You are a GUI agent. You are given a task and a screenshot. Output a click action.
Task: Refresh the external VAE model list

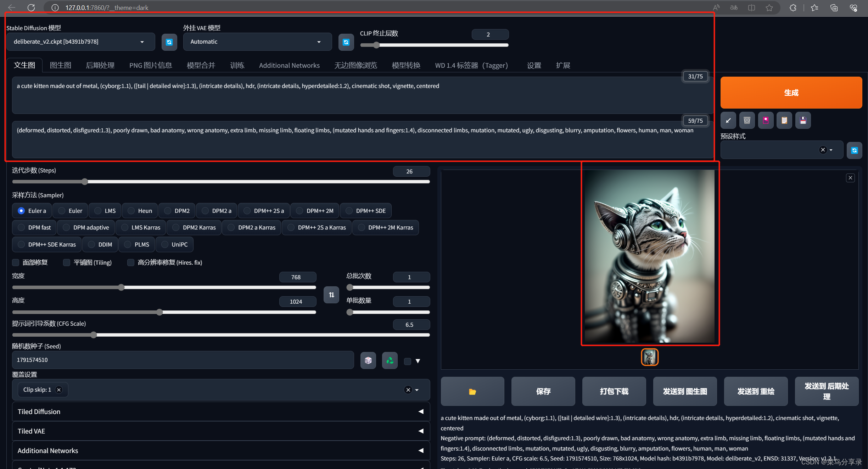point(346,42)
